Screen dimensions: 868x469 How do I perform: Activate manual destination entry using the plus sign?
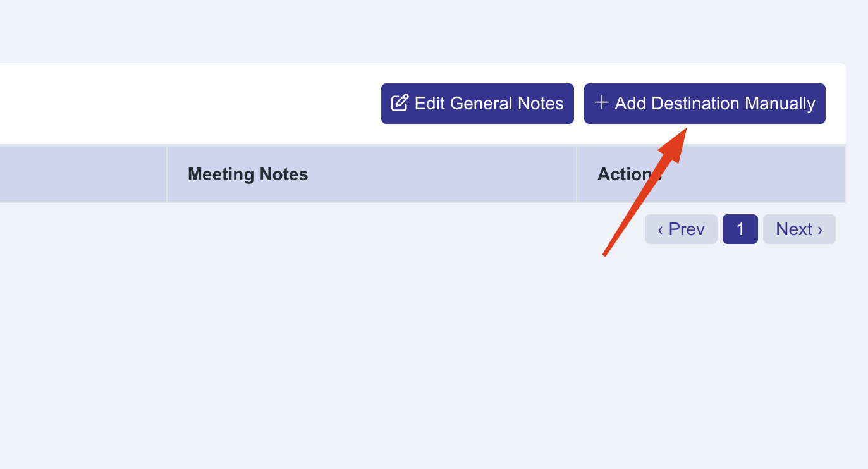coord(601,102)
